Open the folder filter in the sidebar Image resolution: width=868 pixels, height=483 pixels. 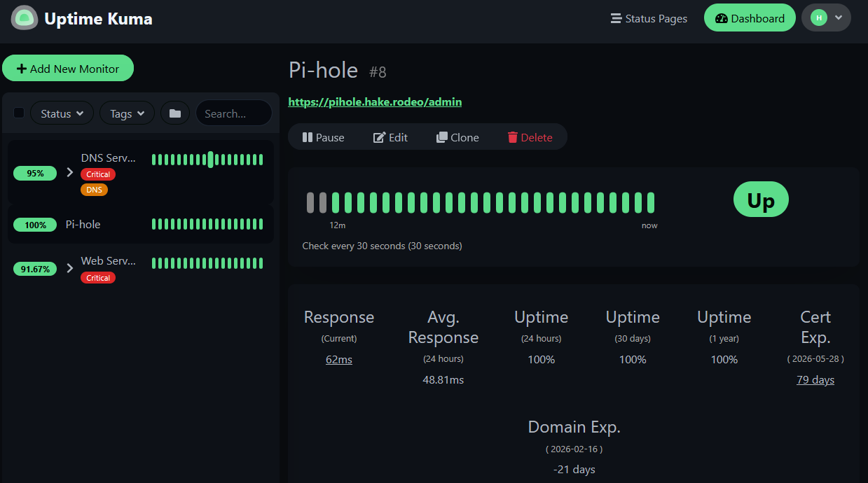[174, 112]
